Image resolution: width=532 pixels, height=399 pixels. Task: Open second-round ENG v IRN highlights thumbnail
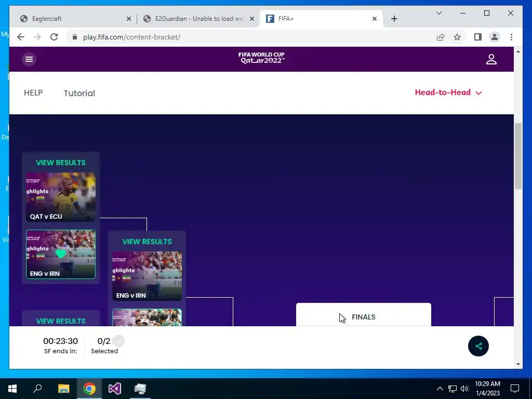point(147,276)
